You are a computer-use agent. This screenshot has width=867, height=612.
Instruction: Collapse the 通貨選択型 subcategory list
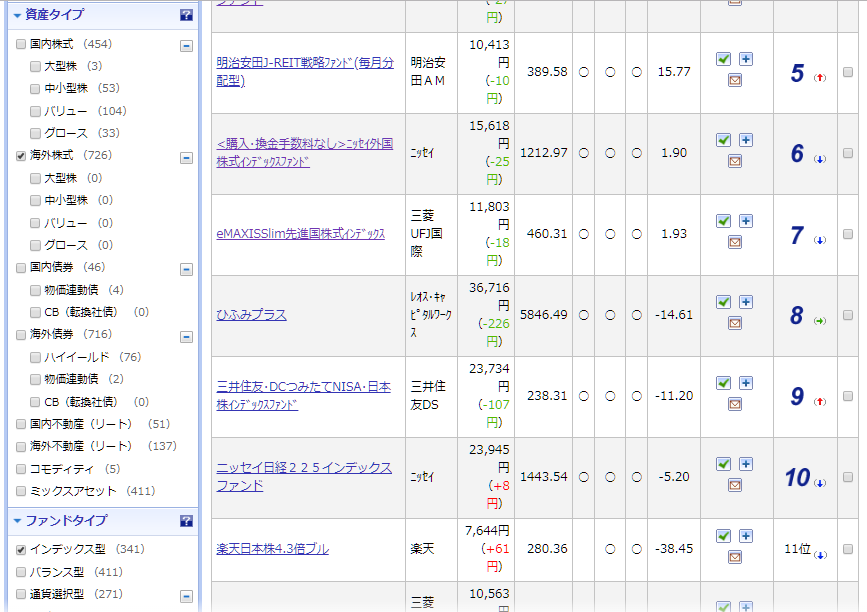[x=186, y=597]
